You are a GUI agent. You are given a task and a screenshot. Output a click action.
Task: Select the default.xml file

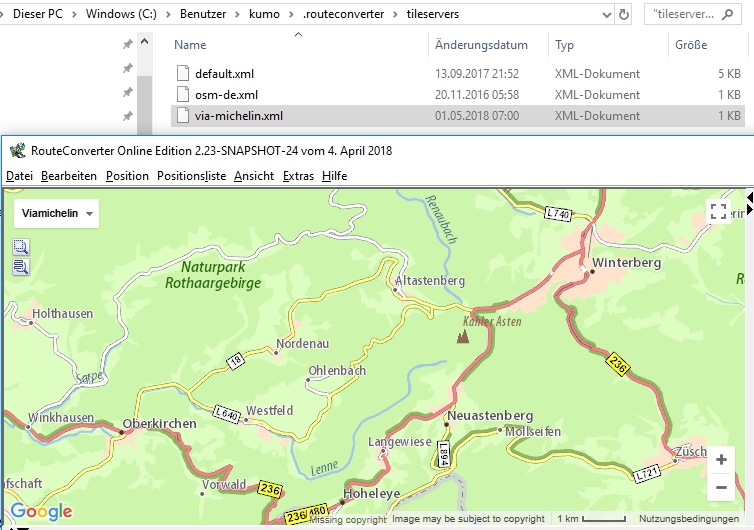pos(225,74)
